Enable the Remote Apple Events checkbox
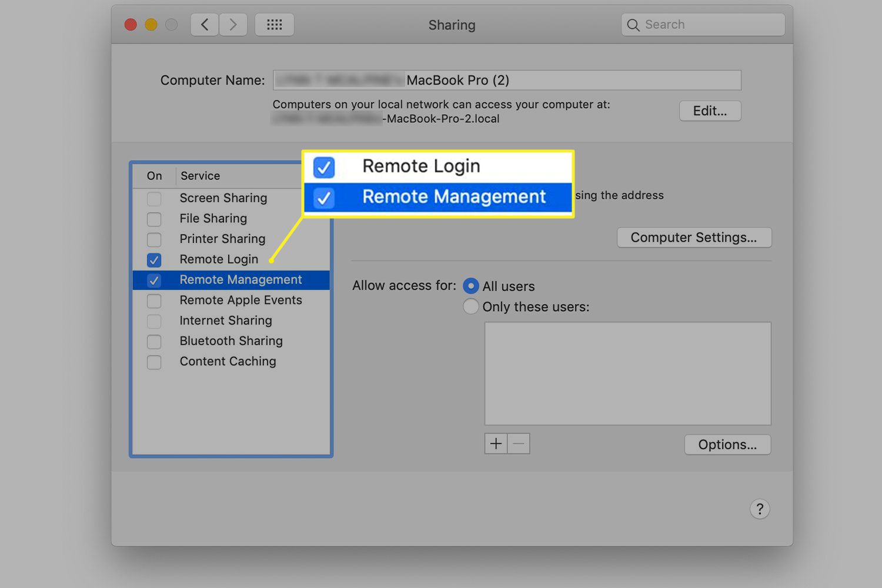 click(154, 301)
